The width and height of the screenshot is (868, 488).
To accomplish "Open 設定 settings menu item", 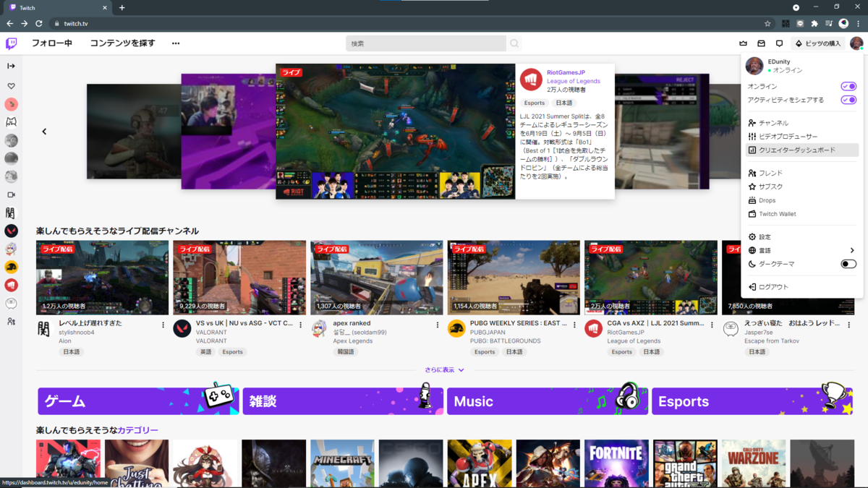I will click(x=802, y=236).
